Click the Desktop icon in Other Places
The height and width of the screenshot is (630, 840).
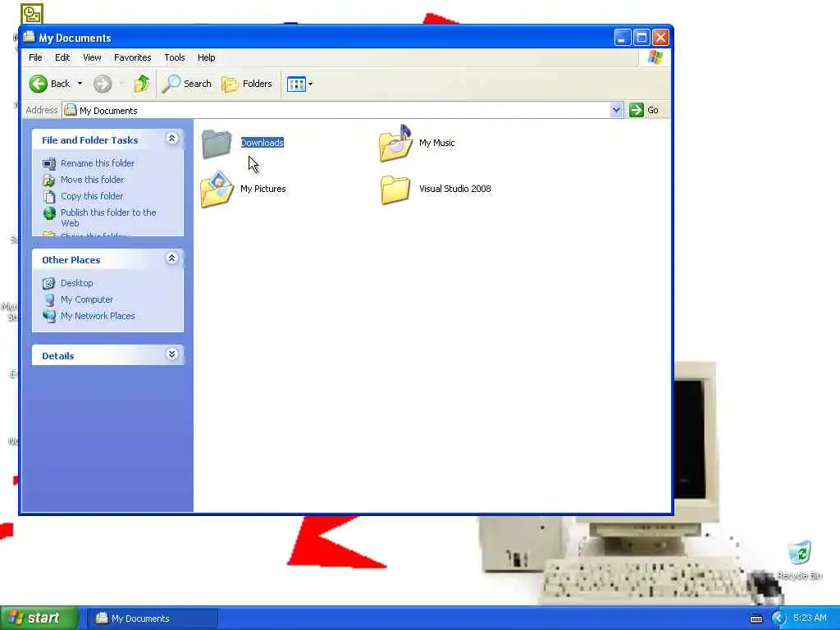(48, 283)
